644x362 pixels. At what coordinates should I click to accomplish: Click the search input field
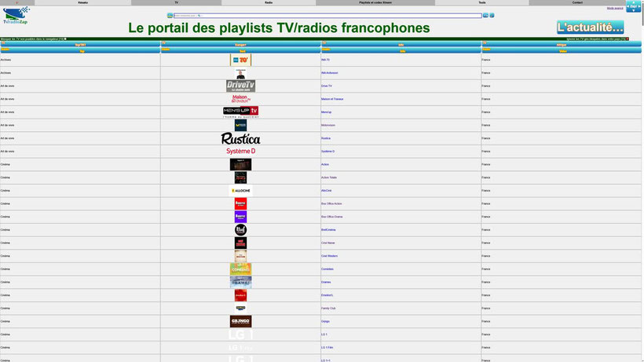(x=327, y=16)
